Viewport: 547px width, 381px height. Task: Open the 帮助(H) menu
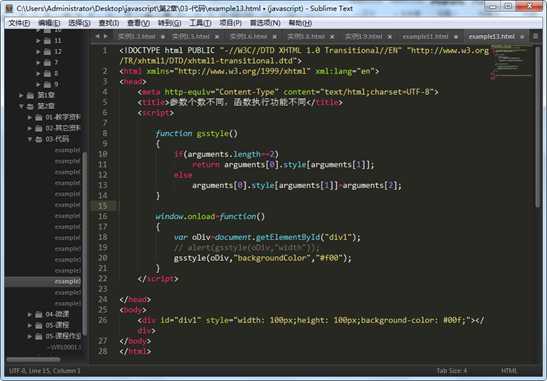[300, 23]
